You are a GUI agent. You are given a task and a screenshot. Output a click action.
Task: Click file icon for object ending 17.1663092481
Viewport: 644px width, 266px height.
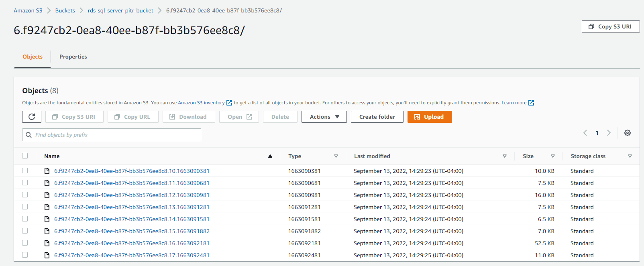pos(47,255)
